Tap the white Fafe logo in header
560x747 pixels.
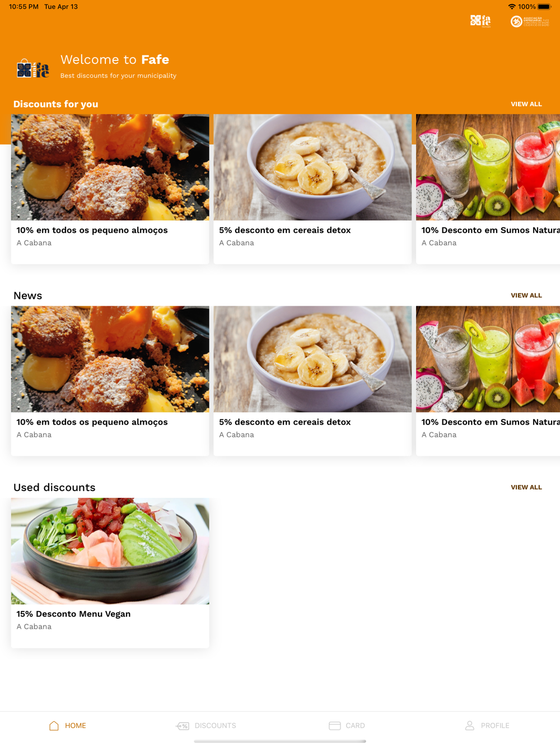[x=480, y=21]
